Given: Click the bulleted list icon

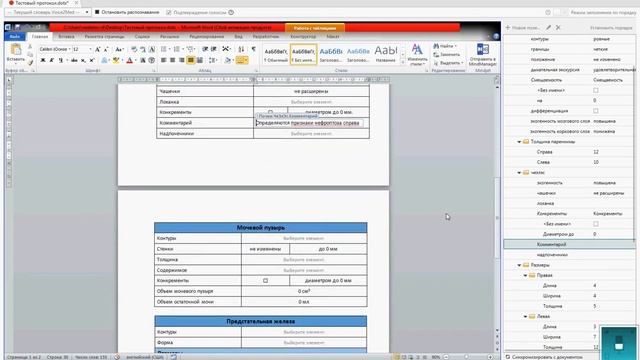Looking at the screenshot, I should [x=164, y=49].
